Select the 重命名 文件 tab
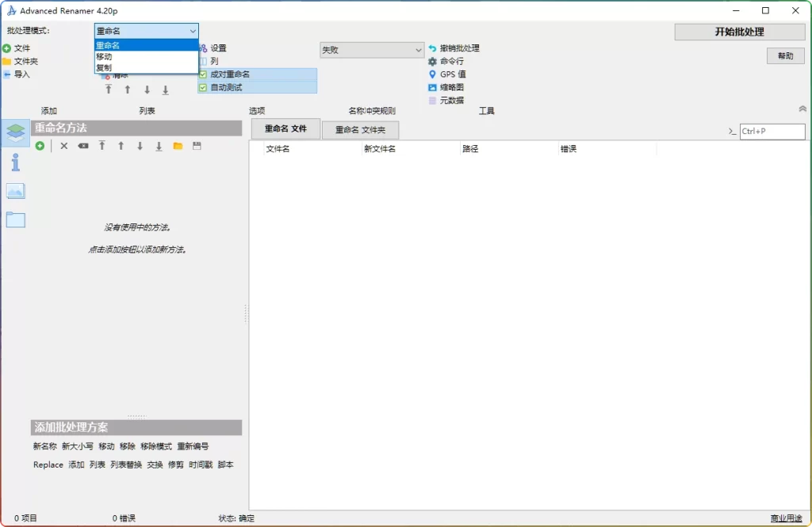The image size is (812, 527). click(x=284, y=129)
